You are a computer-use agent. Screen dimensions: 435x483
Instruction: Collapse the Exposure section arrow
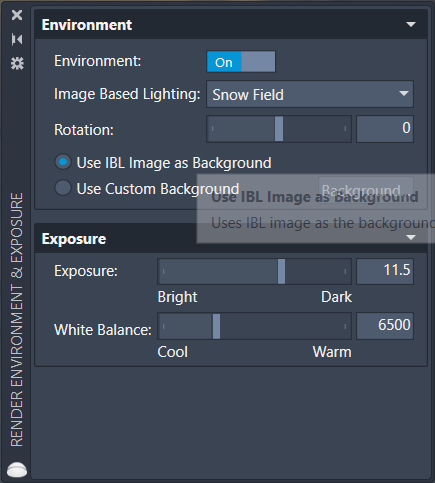[x=411, y=238]
